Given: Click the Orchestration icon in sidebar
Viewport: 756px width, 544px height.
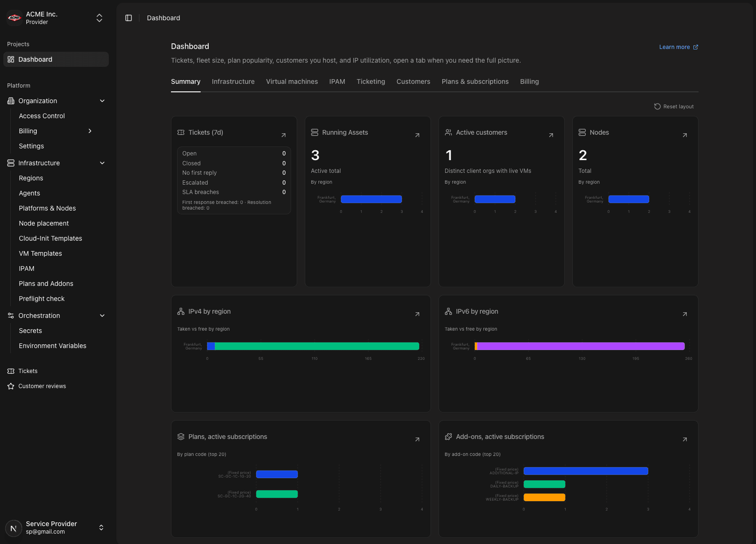Looking at the screenshot, I should (11, 316).
